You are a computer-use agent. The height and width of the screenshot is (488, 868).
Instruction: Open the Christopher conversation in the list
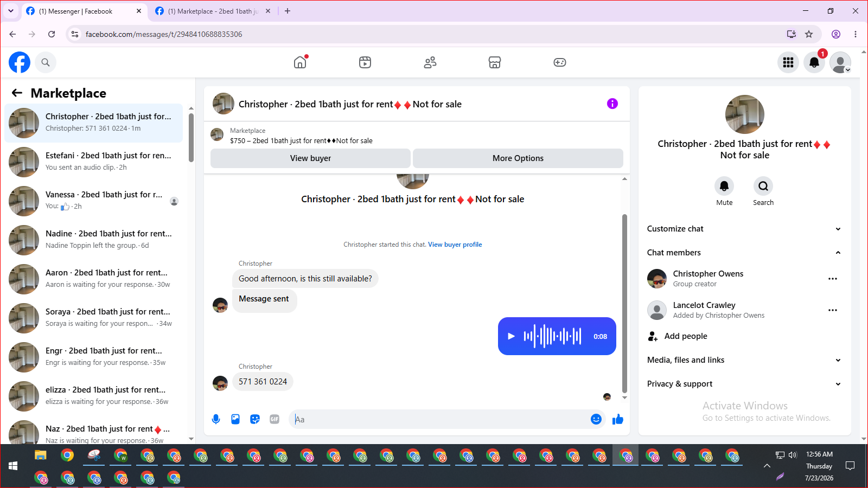[x=94, y=123]
